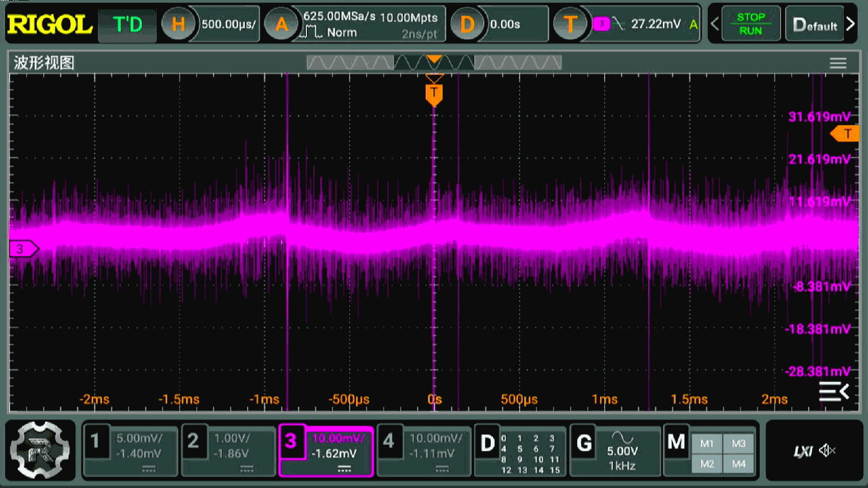Toggle the math M button
Image resolution: width=868 pixels, height=488 pixels.
(x=676, y=442)
